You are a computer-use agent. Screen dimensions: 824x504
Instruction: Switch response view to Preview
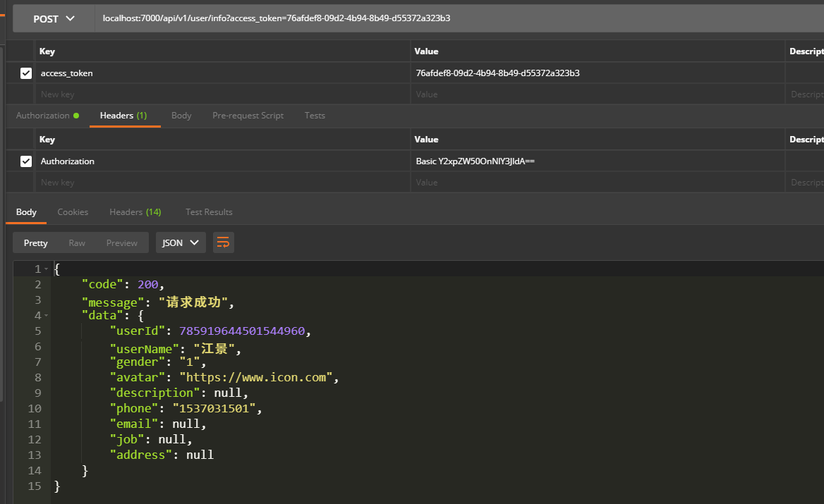[x=121, y=242]
